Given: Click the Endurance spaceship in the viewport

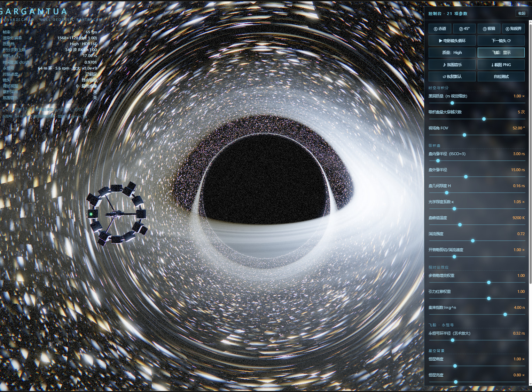Looking at the screenshot, I should click(x=117, y=214).
